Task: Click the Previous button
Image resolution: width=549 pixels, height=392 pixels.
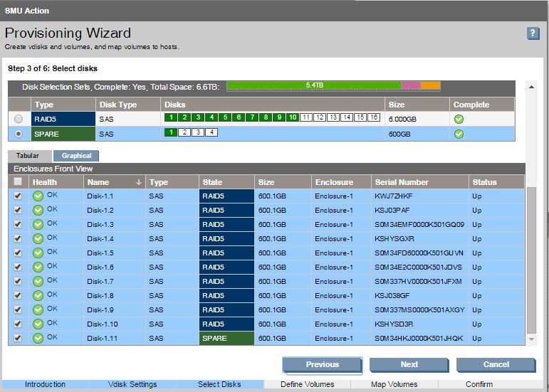Action: click(322, 365)
